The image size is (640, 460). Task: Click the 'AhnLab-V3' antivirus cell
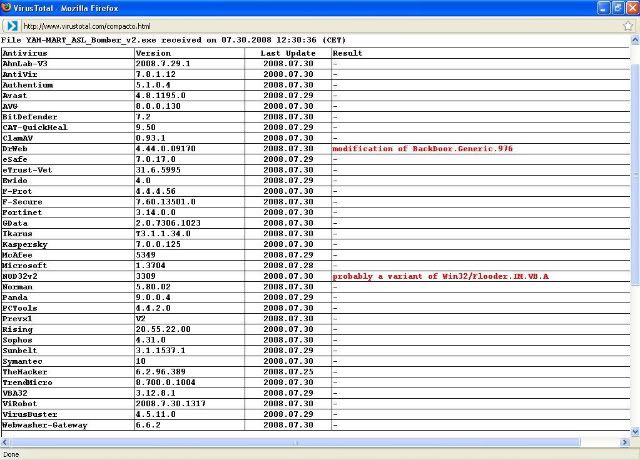[68, 64]
